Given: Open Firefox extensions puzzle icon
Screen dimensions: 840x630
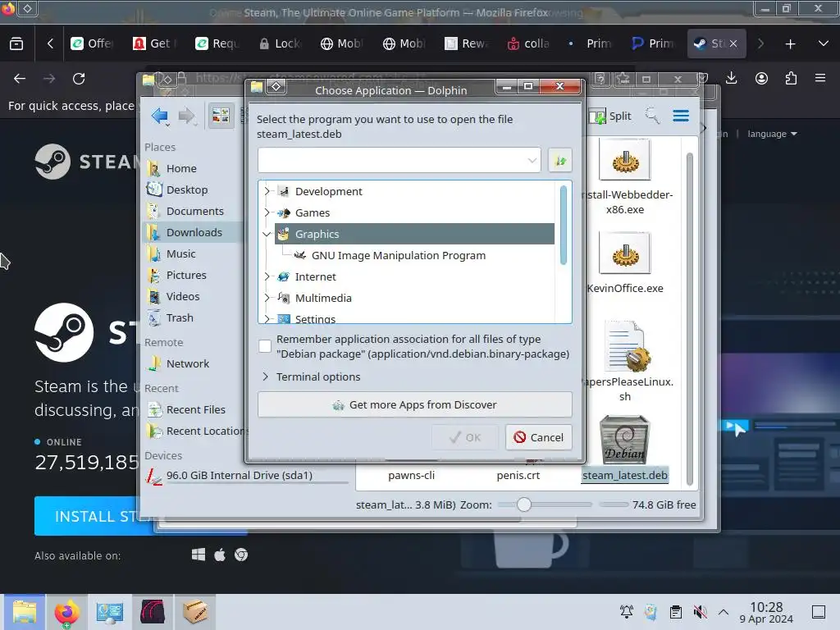Looking at the screenshot, I should click(791, 79).
